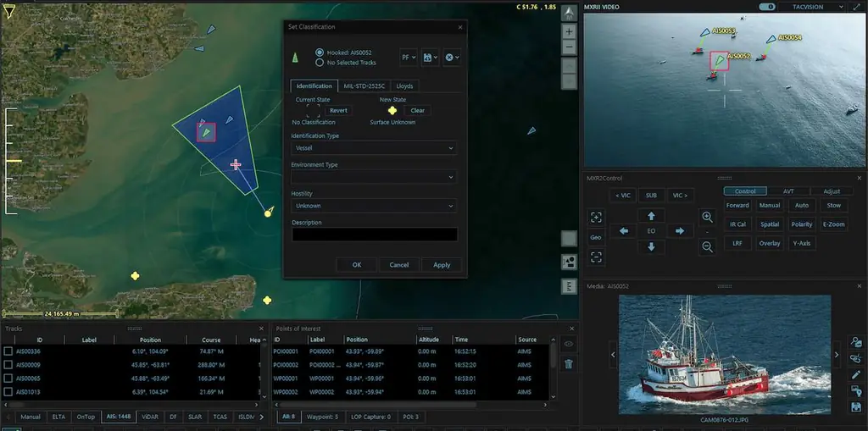Select the POI00001 row in Points of Interest
The height and width of the screenshot is (431, 868).
(411, 351)
